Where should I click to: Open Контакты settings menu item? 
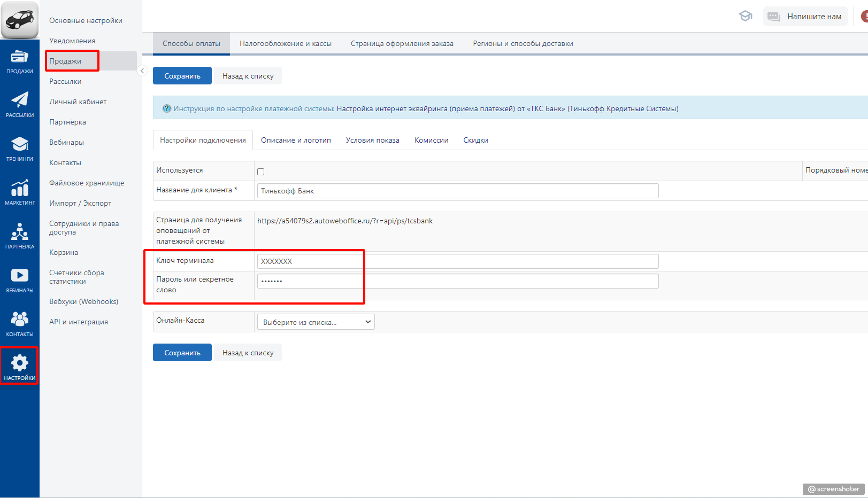click(x=65, y=162)
